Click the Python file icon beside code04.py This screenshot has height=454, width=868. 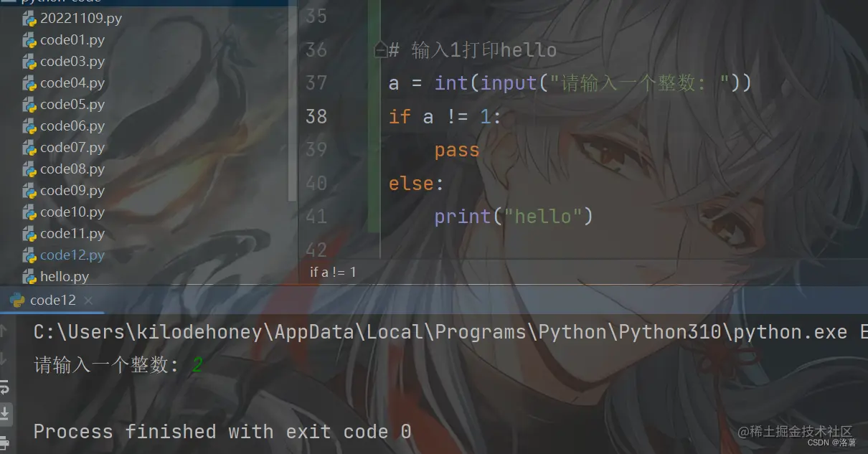[29, 83]
